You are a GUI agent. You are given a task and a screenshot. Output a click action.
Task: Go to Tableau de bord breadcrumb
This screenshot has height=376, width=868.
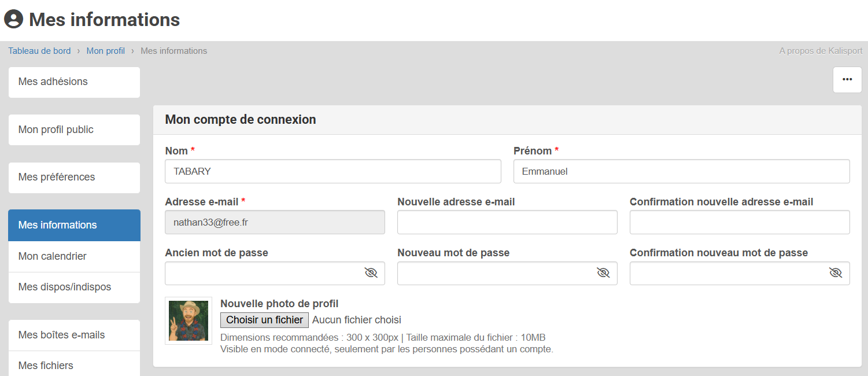(x=39, y=51)
